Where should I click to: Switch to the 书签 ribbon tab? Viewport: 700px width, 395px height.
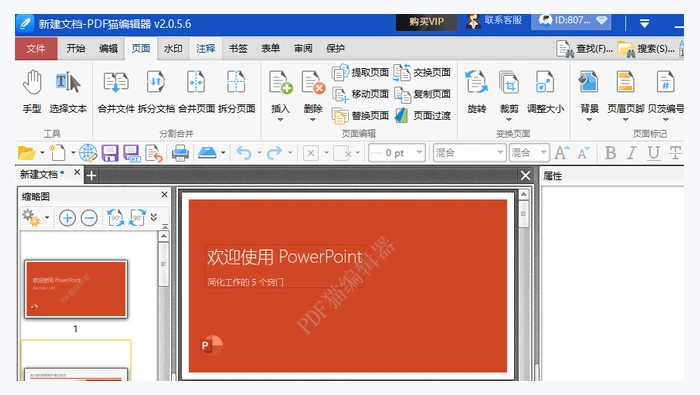[238, 49]
